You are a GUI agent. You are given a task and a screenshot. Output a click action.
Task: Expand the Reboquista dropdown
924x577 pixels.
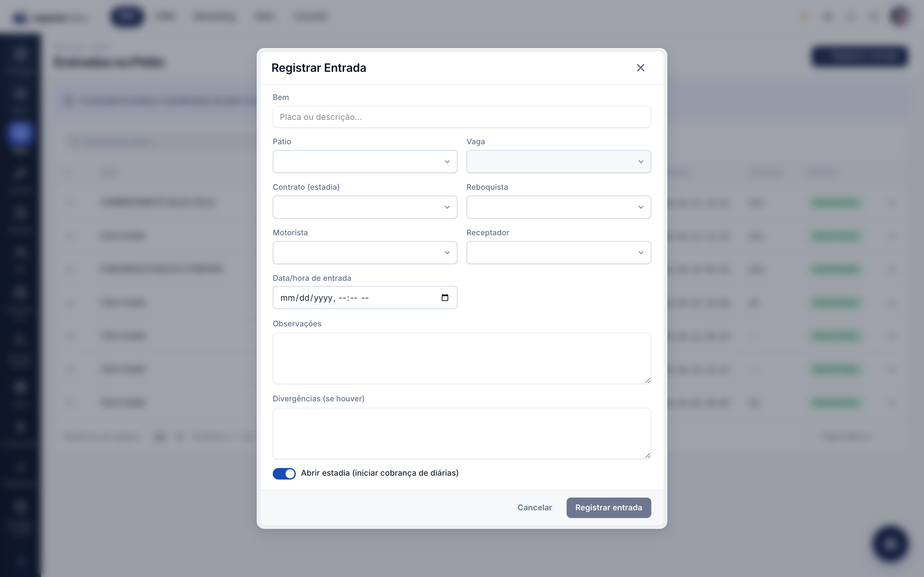click(559, 207)
